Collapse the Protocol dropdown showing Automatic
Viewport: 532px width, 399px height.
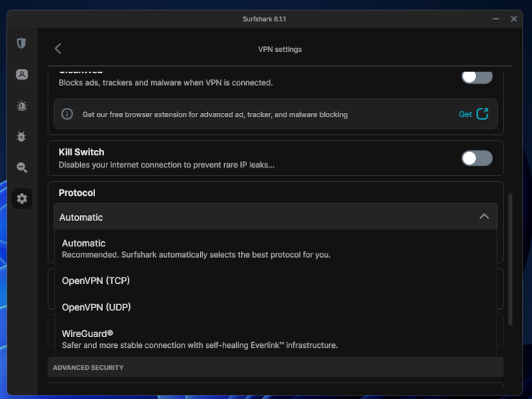click(275, 217)
